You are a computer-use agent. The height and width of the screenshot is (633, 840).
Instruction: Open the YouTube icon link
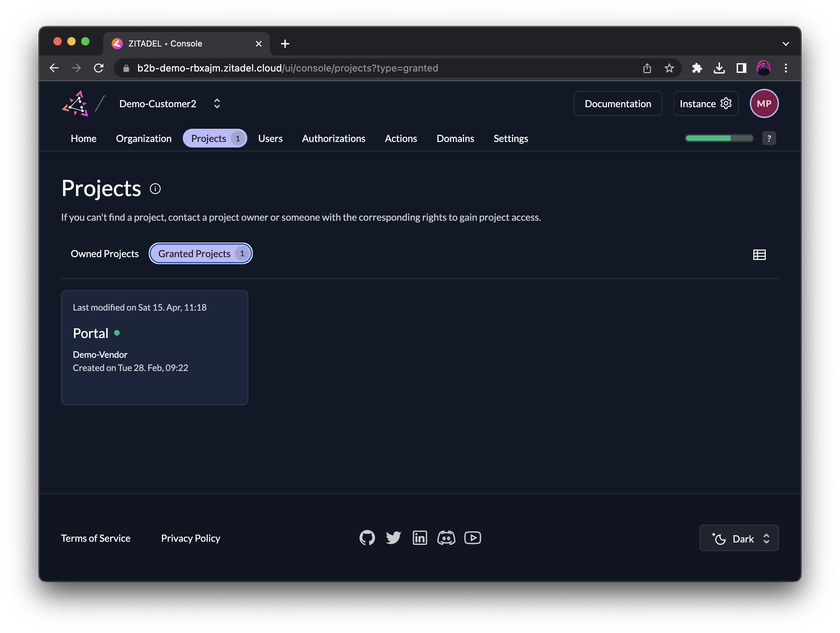pyautogui.click(x=472, y=538)
